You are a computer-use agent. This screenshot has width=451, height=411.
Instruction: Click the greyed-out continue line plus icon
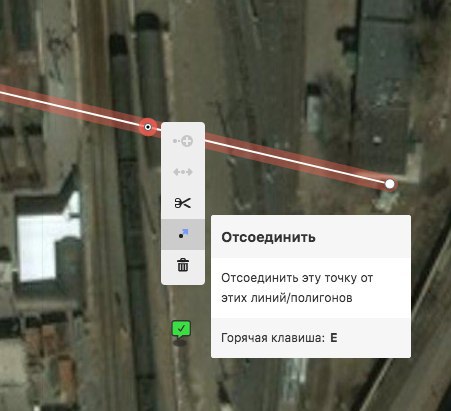point(183,141)
